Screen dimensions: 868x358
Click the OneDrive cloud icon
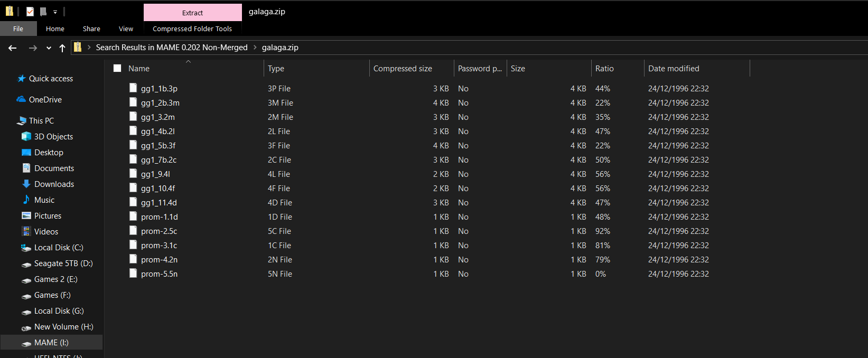pos(21,99)
